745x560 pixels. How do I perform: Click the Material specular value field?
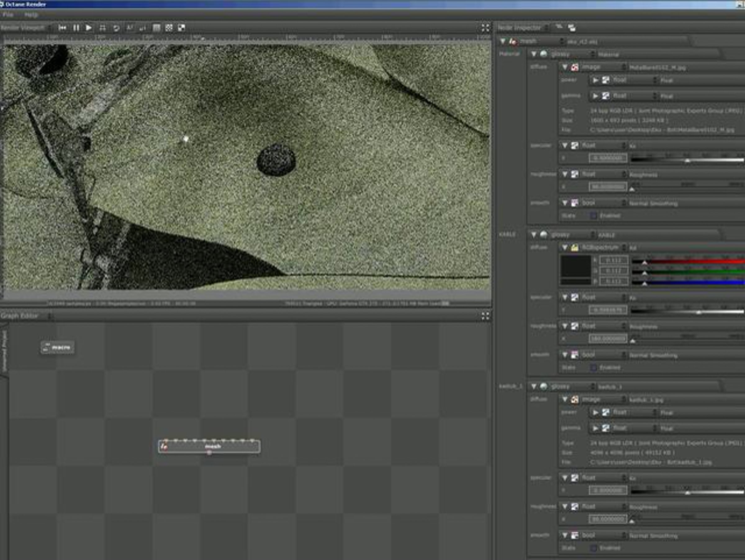(608, 158)
